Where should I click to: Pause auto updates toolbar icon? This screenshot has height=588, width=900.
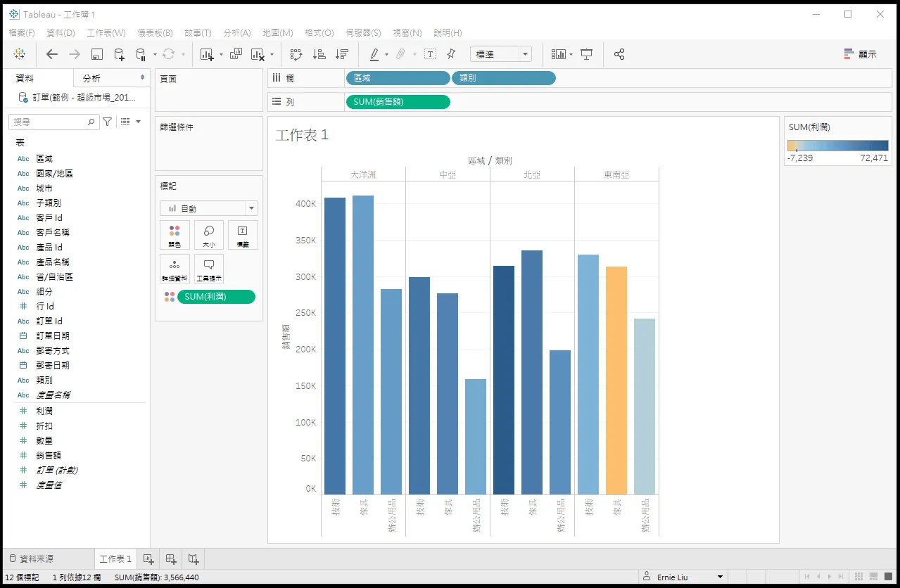point(140,54)
